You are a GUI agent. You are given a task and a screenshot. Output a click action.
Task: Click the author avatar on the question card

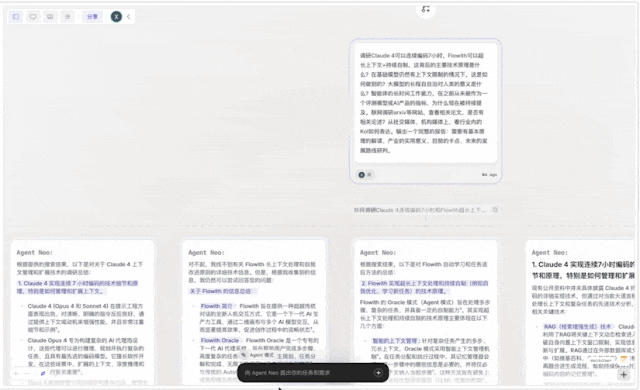tap(362, 175)
